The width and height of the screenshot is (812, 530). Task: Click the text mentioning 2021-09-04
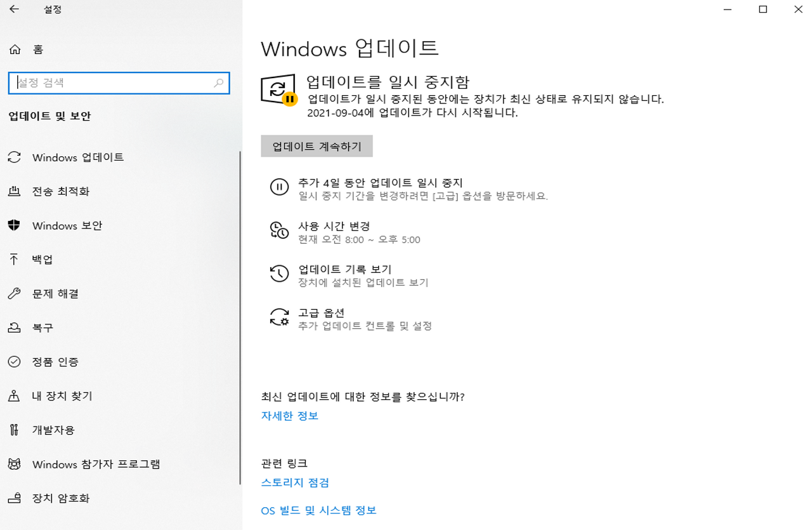[x=412, y=113]
